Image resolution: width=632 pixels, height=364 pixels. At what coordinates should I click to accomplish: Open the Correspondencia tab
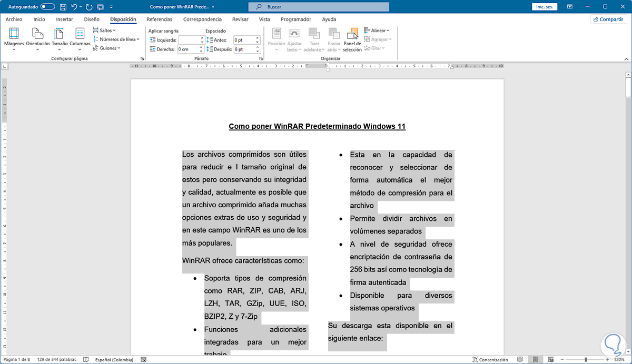[x=203, y=19]
